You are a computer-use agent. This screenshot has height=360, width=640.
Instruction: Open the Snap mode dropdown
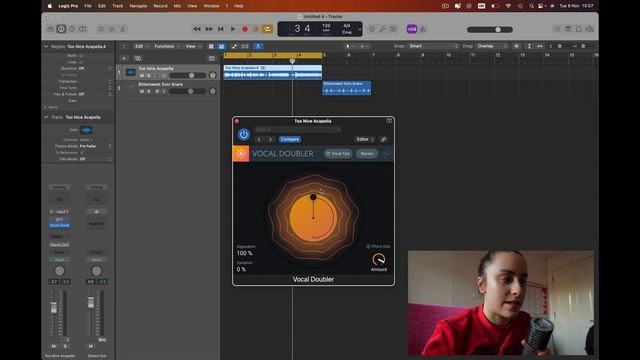point(433,46)
